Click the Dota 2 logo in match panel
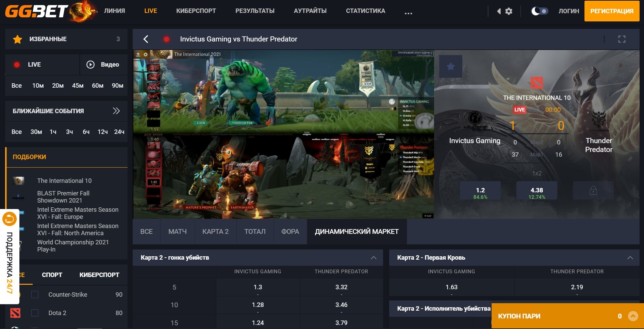Viewport: 644px width, 329px height. coord(537,83)
